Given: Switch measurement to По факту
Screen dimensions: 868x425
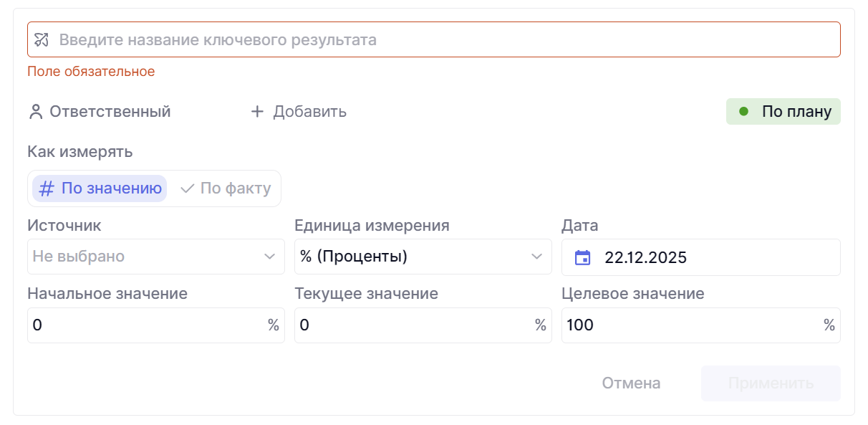Looking at the screenshot, I should pyautogui.click(x=226, y=188).
